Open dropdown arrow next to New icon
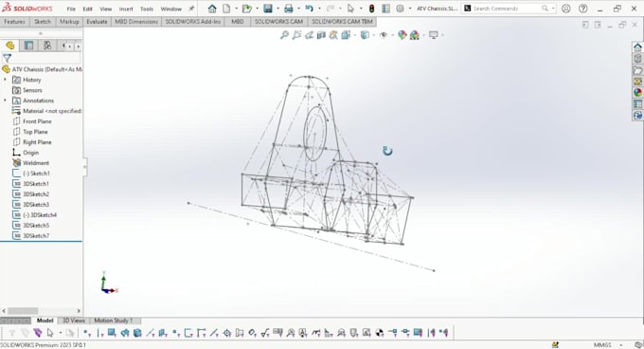 click(236, 9)
